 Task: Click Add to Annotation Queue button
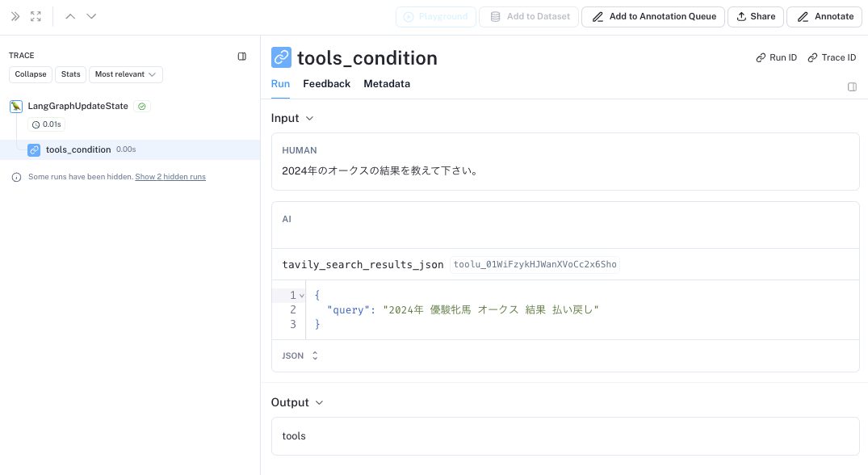(x=653, y=17)
